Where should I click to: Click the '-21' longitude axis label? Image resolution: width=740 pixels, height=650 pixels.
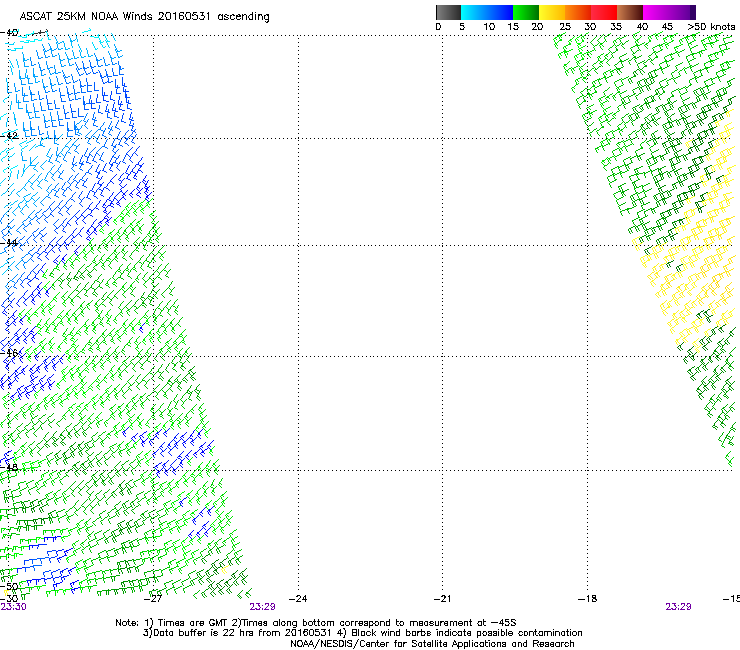pyautogui.click(x=442, y=599)
